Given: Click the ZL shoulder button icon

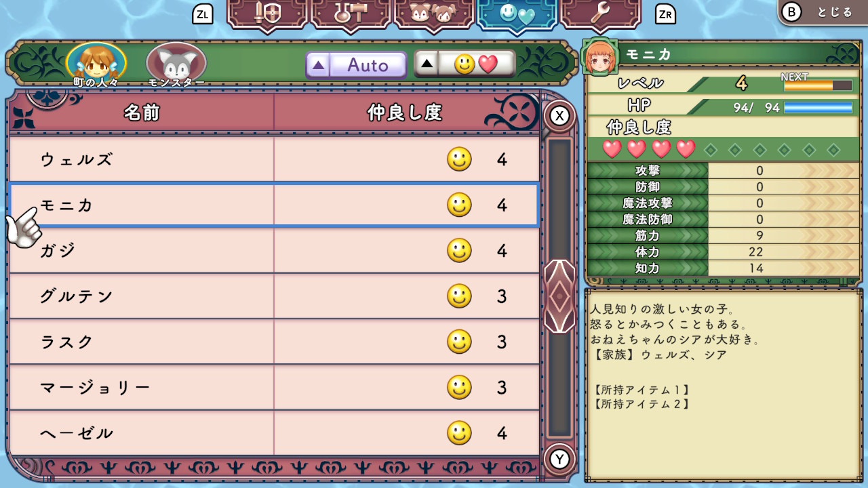Looking at the screenshot, I should coord(203,14).
